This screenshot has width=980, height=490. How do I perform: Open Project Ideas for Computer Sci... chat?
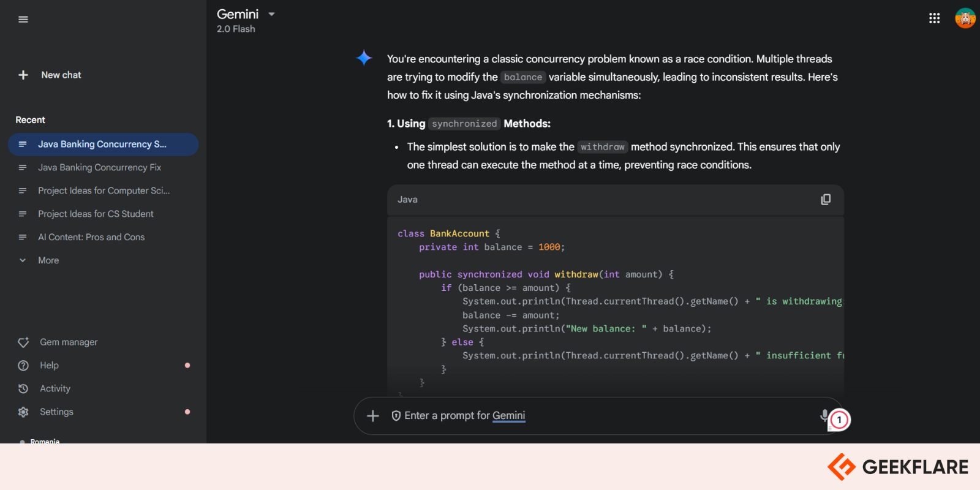[x=104, y=190]
